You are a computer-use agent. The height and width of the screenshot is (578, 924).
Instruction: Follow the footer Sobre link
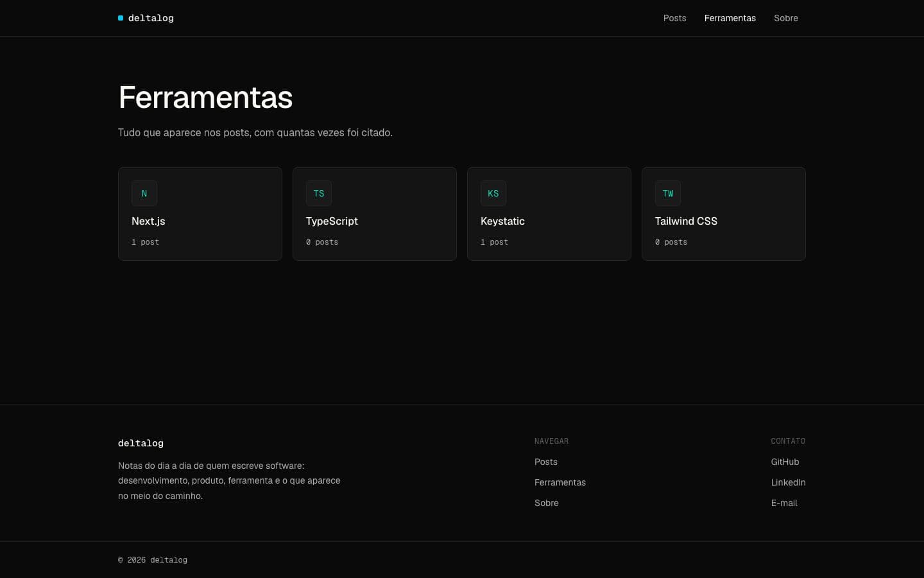(x=547, y=503)
